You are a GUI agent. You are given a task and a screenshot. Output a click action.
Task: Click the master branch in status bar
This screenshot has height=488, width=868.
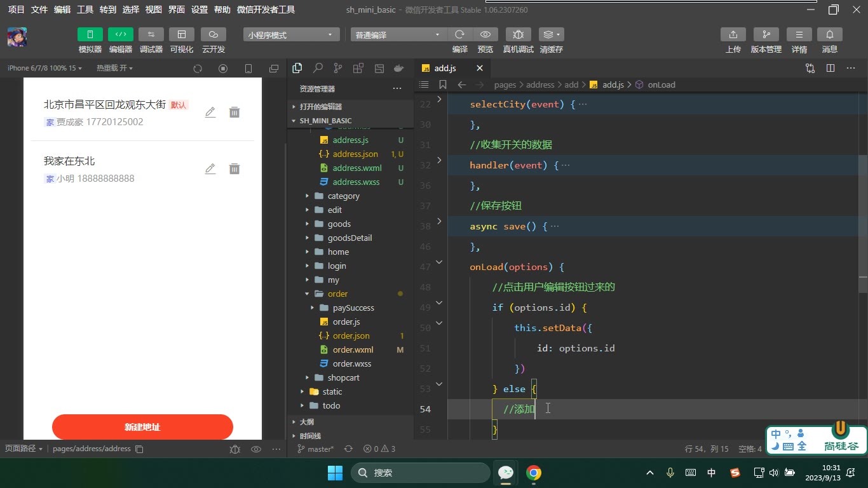316,449
